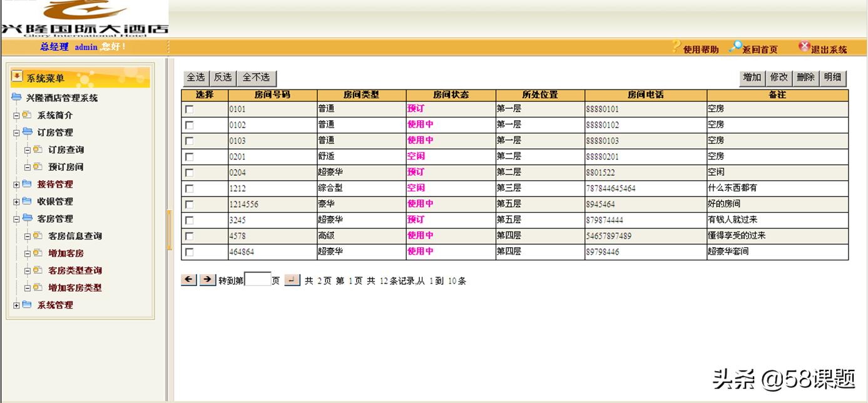Screen dimensions: 868x403
Task: Check the checkbox for room 3245
Action: (x=190, y=220)
